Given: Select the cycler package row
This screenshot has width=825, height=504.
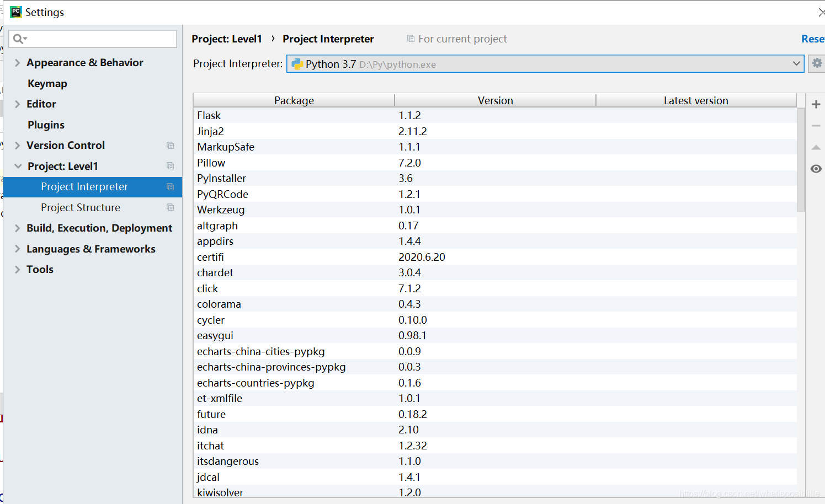Looking at the screenshot, I should click(x=495, y=320).
